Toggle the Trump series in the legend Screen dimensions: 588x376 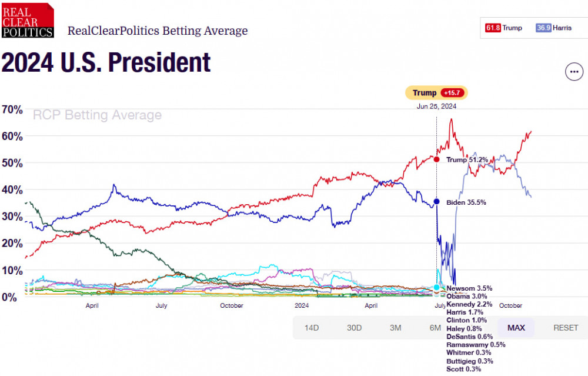(504, 28)
